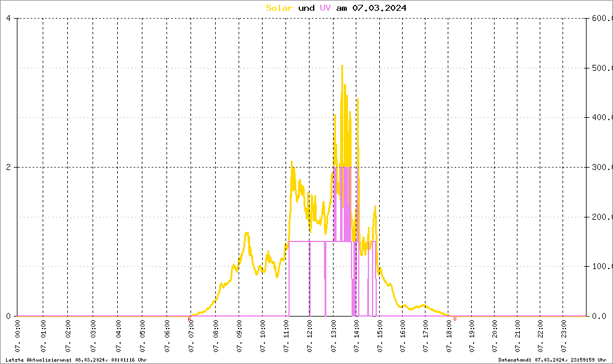Click the pink 'UV' title word
This screenshot has width=613, height=364.
click(x=325, y=8)
